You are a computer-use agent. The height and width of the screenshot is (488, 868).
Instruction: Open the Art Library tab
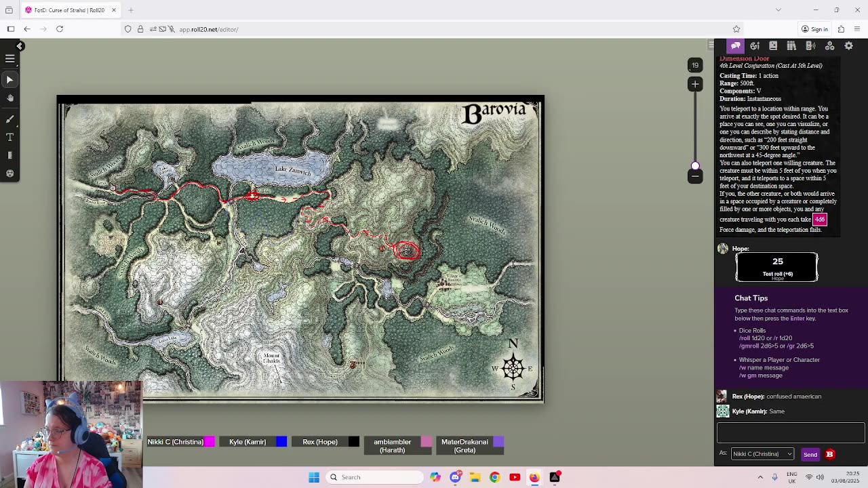(755, 46)
